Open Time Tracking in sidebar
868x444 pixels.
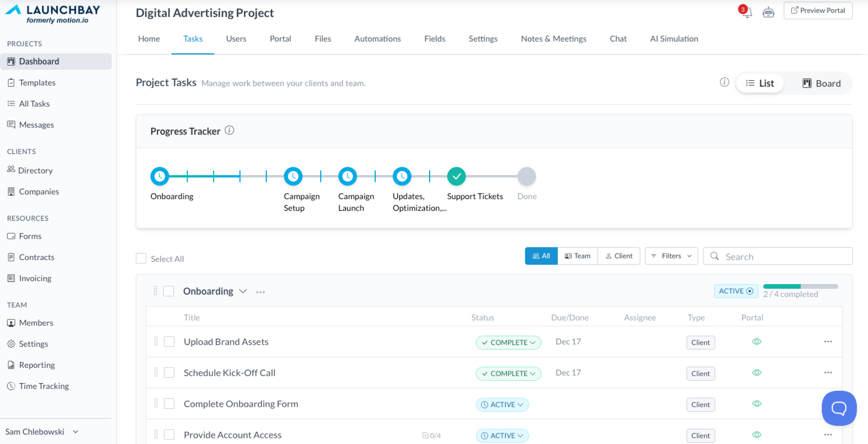point(44,386)
